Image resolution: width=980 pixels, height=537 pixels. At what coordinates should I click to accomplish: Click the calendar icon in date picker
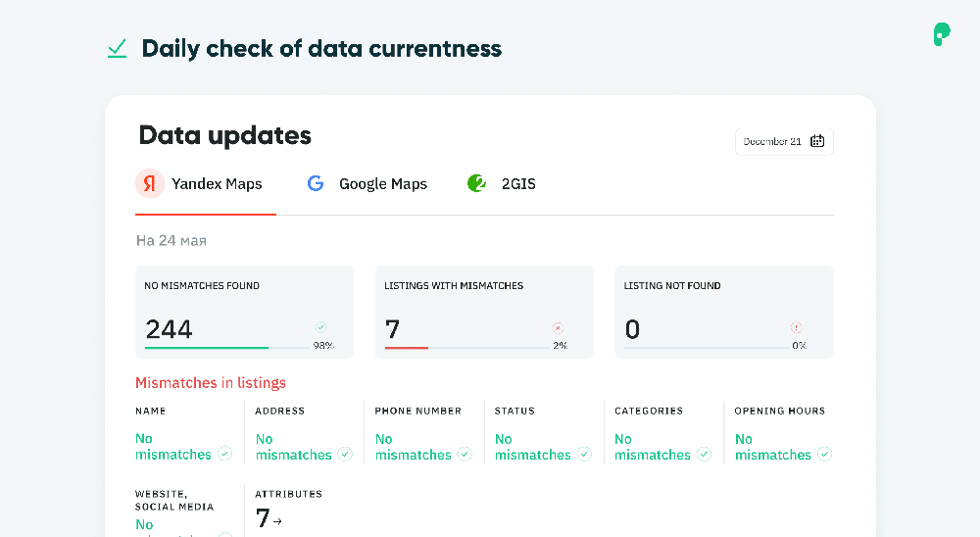(x=817, y=141)
